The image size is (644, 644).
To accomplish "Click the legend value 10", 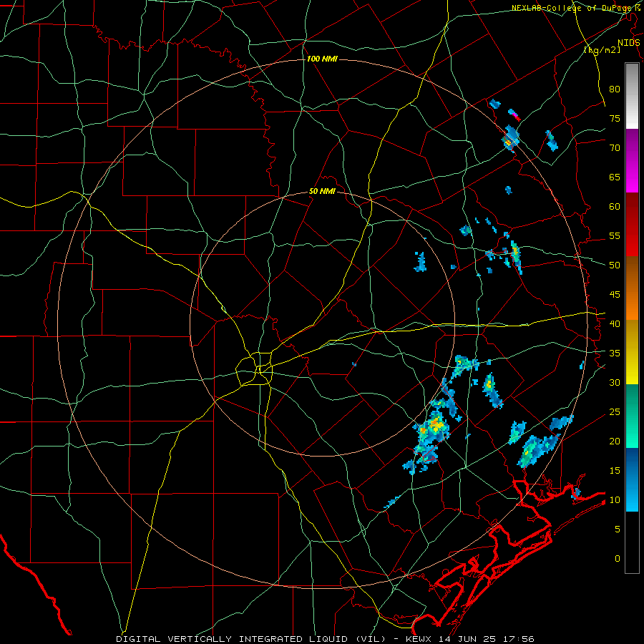I will [x=615, y=500].
